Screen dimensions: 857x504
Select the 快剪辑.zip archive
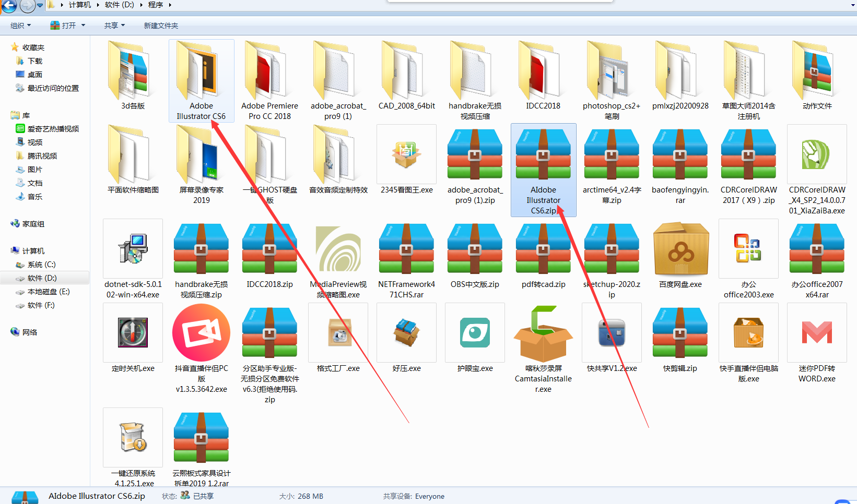click(x=680, y=333)
